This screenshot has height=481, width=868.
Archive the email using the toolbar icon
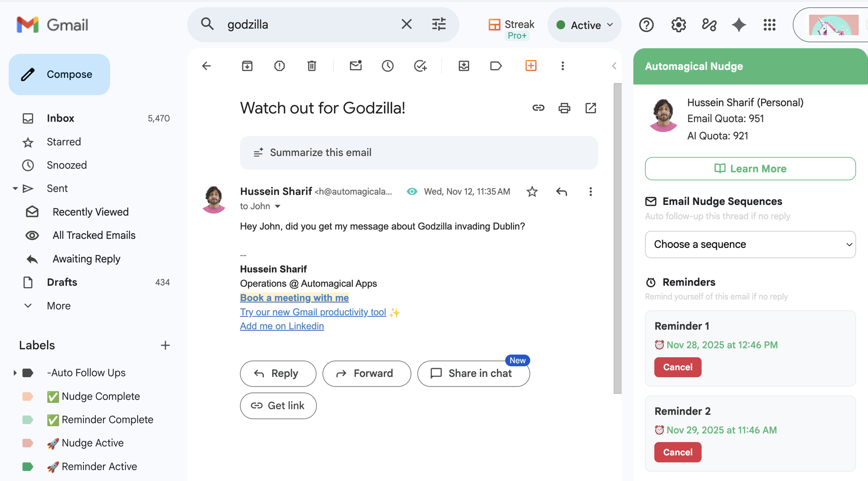pyautogui.click(x=247, y=66)
